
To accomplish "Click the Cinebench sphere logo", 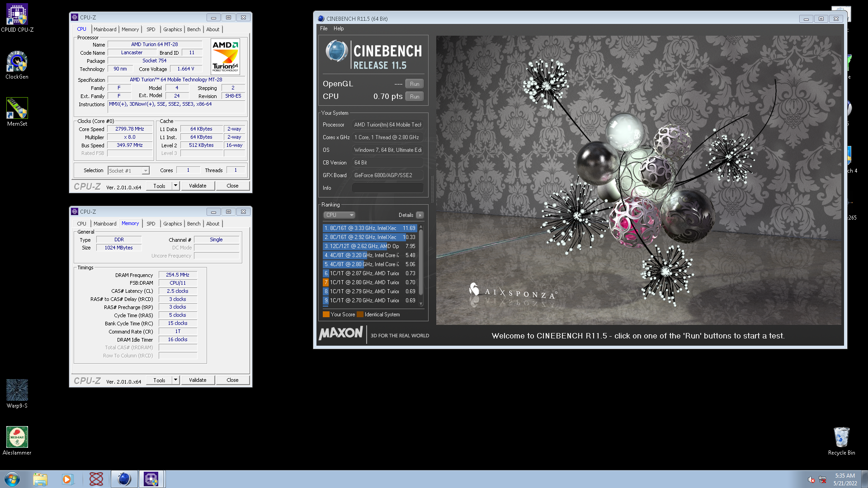I will (336, 51).
